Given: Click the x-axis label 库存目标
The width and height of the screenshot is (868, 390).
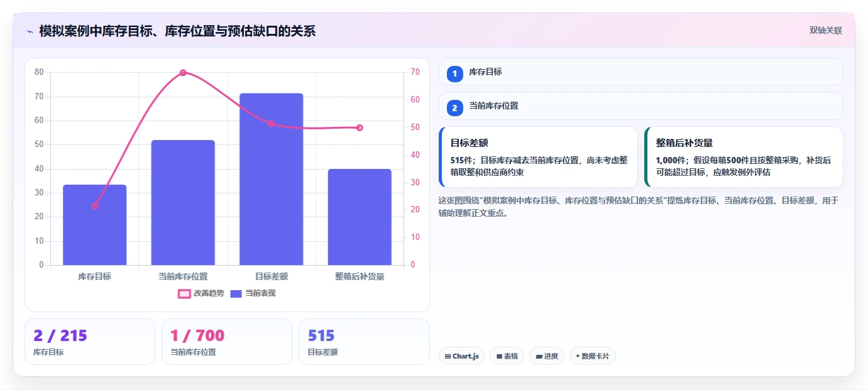Looking at the screenshot, I should point(95,276).
